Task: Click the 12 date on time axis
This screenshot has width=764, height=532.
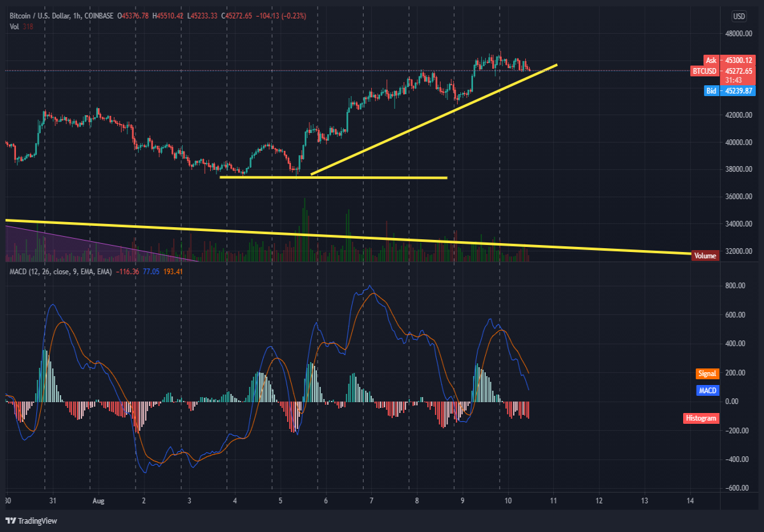Action: [x=599, y=500]
